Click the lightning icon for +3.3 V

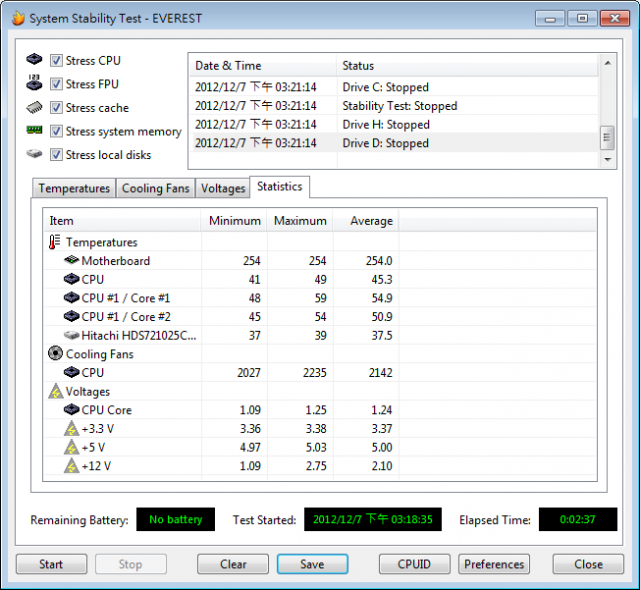pos(71,428)
